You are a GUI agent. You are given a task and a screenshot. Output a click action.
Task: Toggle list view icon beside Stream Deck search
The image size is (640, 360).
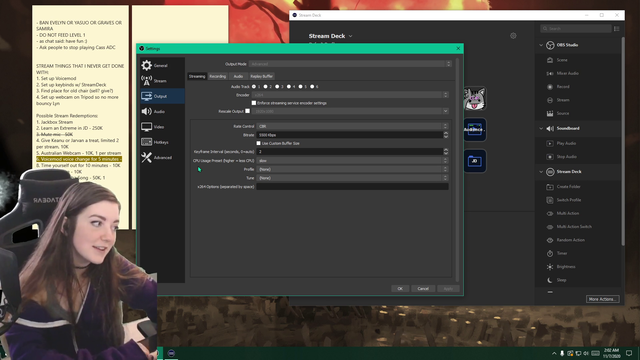(x=616, y=29)
